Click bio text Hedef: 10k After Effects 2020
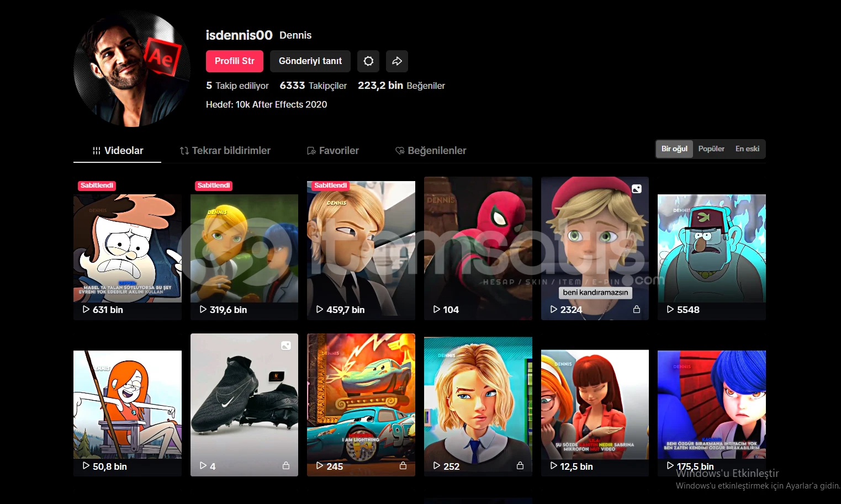 click(x=266, y=104)
